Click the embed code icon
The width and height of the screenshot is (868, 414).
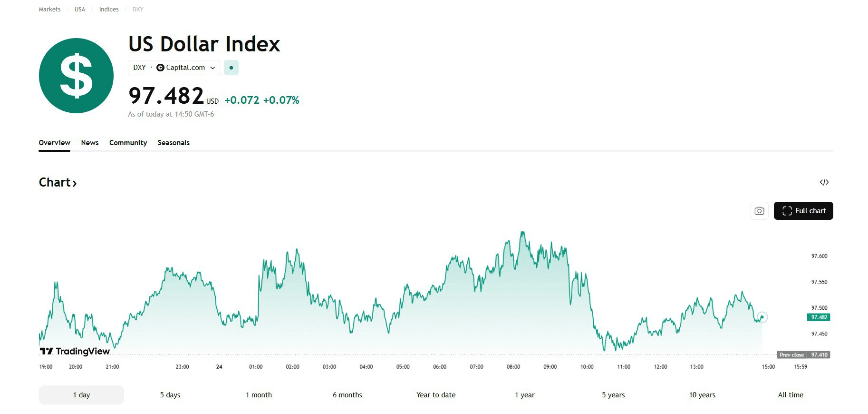pos(824,182)
